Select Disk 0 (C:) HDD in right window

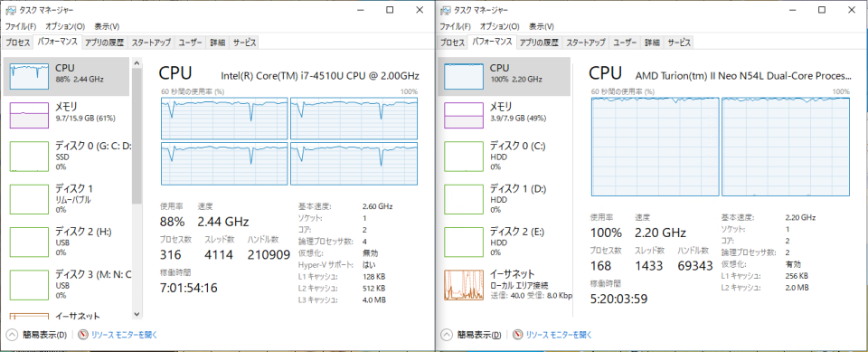tap(504, 156)
